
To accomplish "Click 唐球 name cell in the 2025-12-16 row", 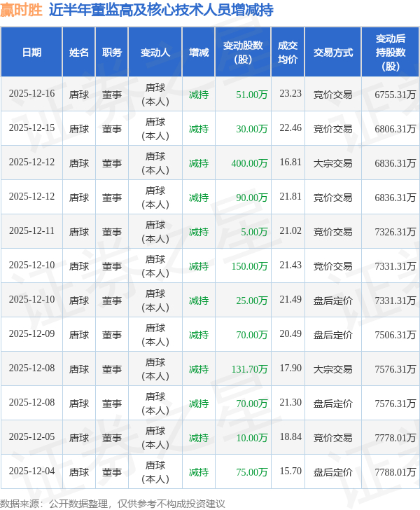I will click(x=78, y=95).
